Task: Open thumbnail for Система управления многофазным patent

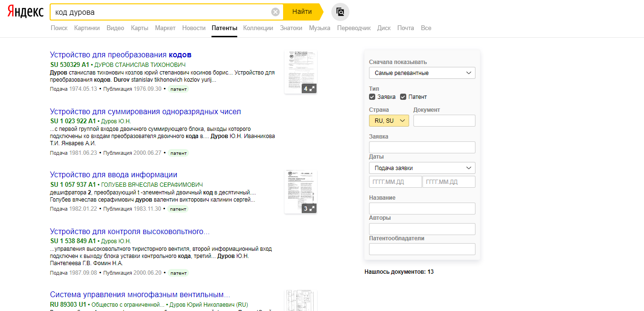Action: [301, 300]
